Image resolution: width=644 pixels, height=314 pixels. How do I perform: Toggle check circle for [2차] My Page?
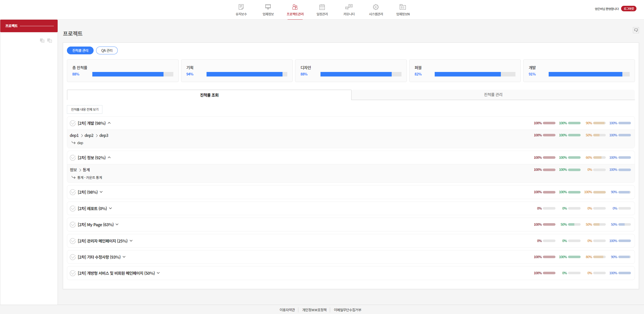pyautogui.click(x=73, y=225)
